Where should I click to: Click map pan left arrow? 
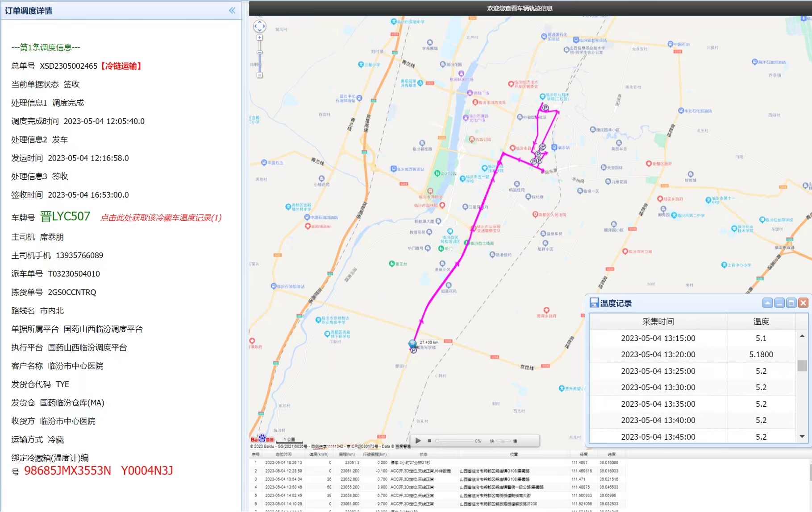pos(255,26)
